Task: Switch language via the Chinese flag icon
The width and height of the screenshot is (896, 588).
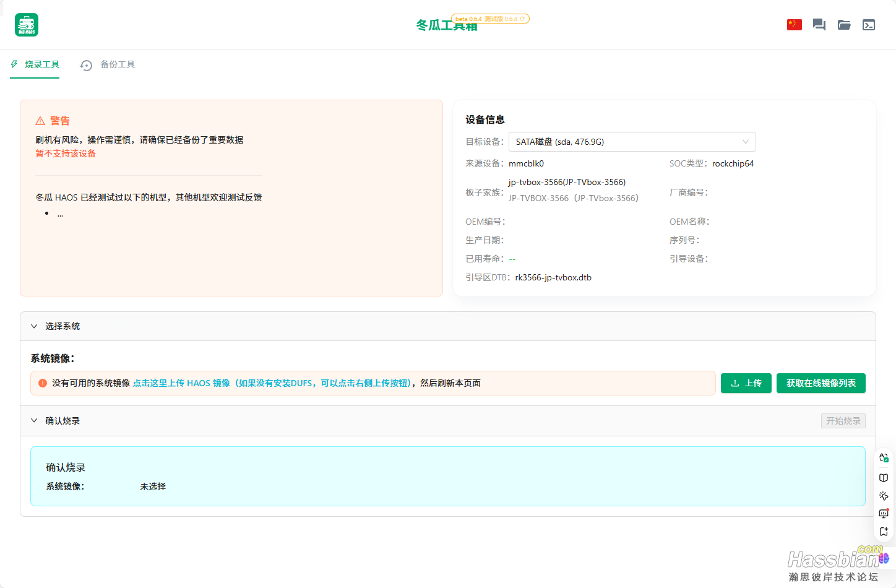Action: [x=794, y=25]
